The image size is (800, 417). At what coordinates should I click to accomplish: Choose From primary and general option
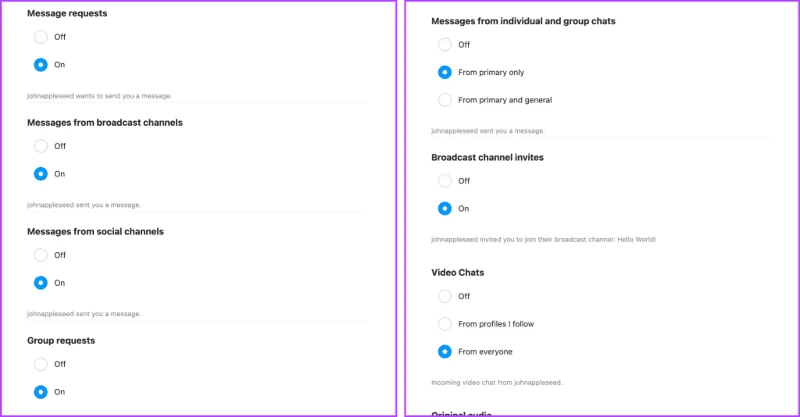445,100
